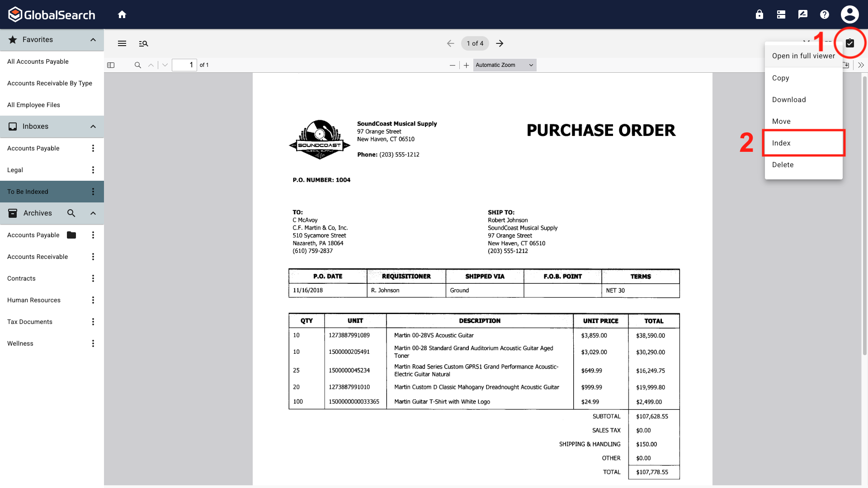Collapse the Favorites section
868x488 pixels.
(x=93, y=40)
